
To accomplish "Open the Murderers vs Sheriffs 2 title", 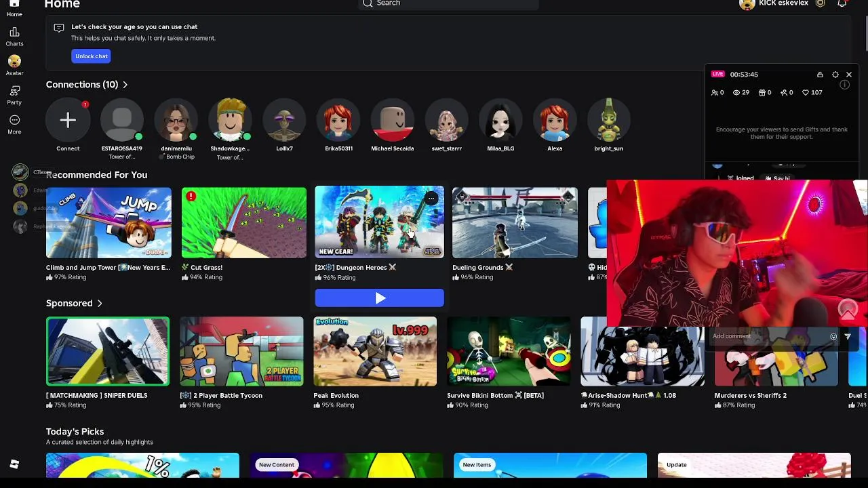I will coord(750,395).
